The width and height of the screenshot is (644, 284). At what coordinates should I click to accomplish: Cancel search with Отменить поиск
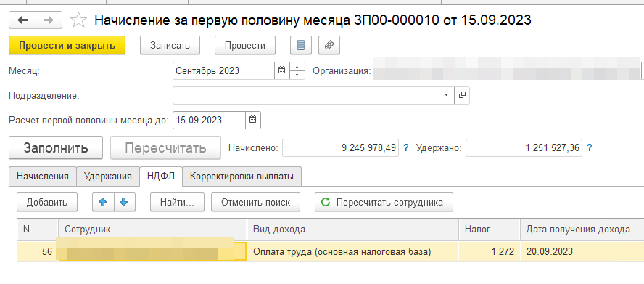255,202
